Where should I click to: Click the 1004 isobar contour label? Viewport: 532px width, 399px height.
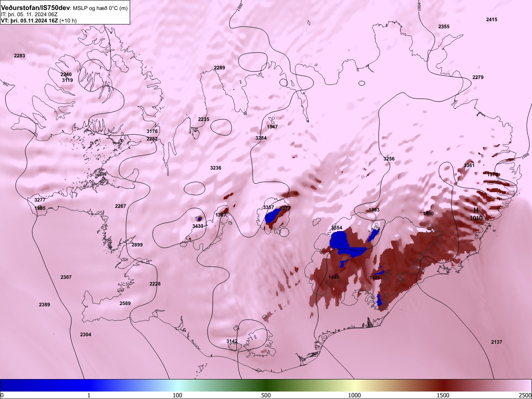click(419, 6)
